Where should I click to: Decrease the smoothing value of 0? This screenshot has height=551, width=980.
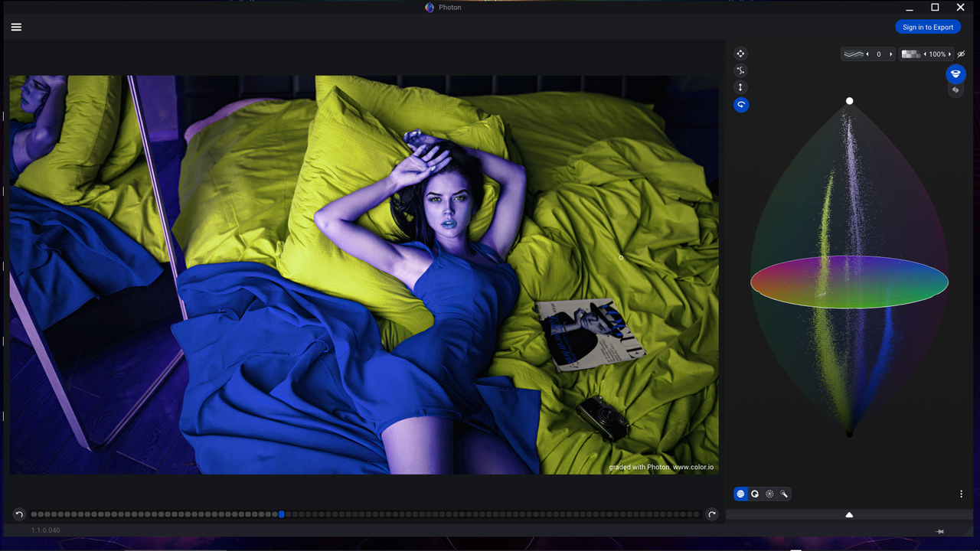(x=867, y=54)
